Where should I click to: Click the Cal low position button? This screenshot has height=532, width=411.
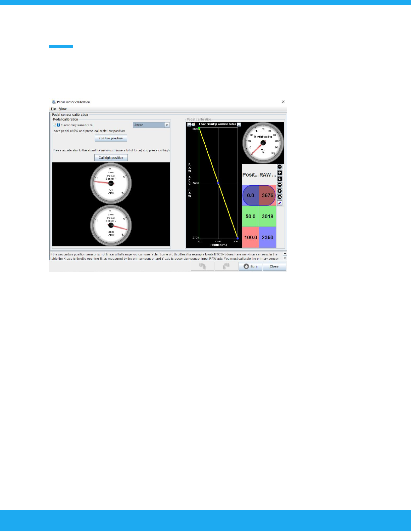(111, 138)
